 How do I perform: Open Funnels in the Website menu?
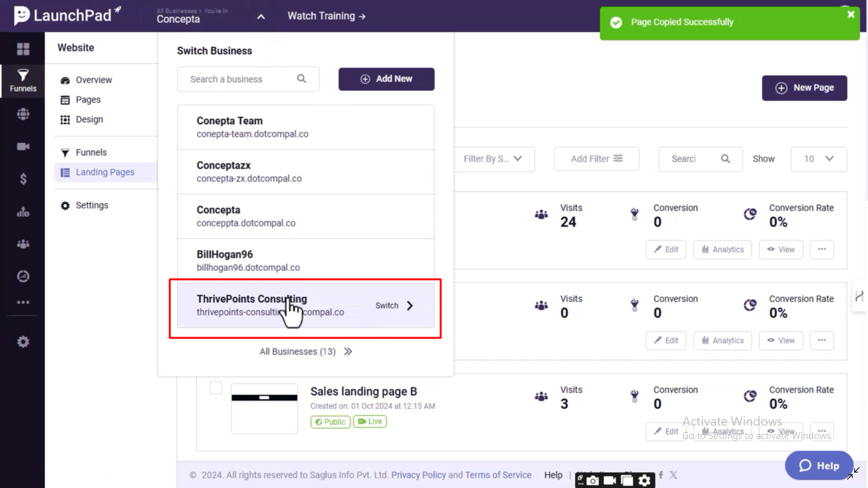[x=91, y=153]
